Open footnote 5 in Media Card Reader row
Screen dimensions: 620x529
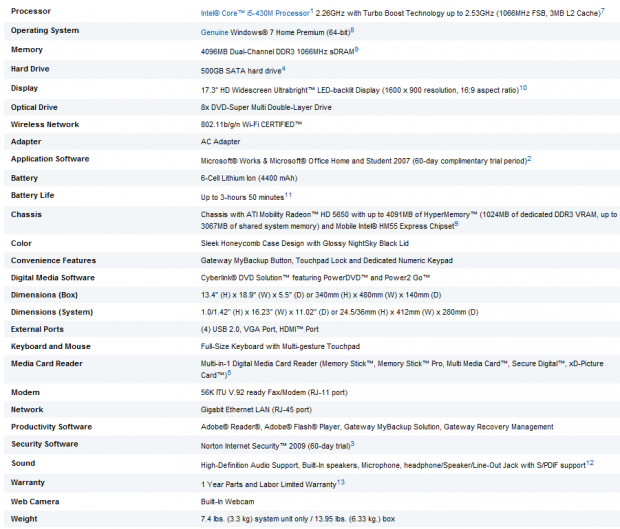click(x=229, y=372)
